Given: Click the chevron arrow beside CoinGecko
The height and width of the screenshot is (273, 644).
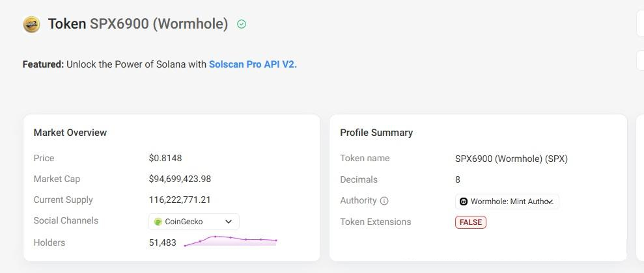Looking at the screenshot, I should click(229, 222).
